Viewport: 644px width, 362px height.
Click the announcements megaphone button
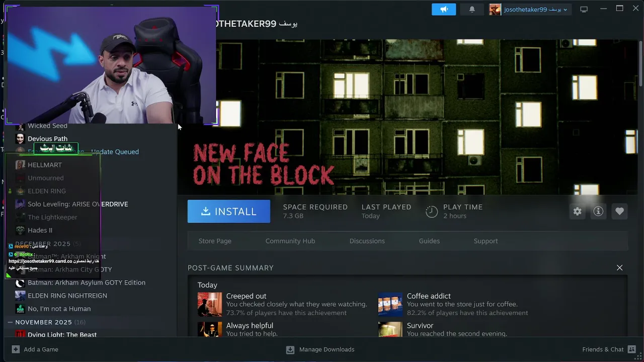tap(444, 9)
